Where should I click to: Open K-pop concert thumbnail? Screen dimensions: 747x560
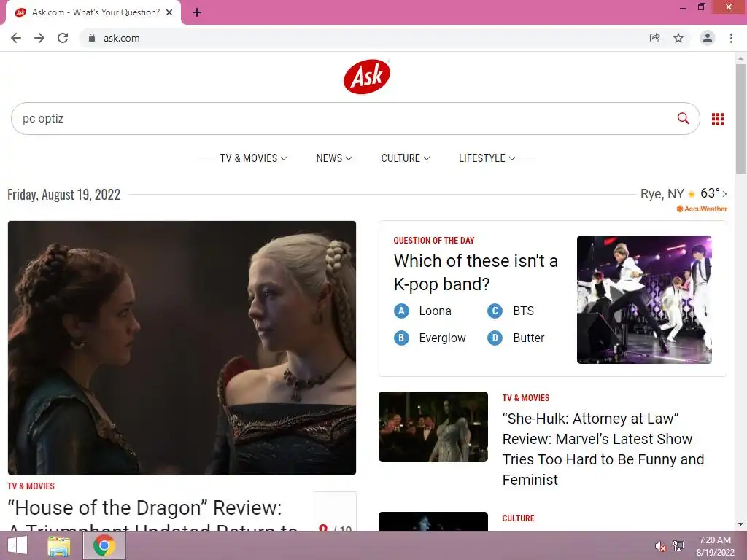(644, 300)
